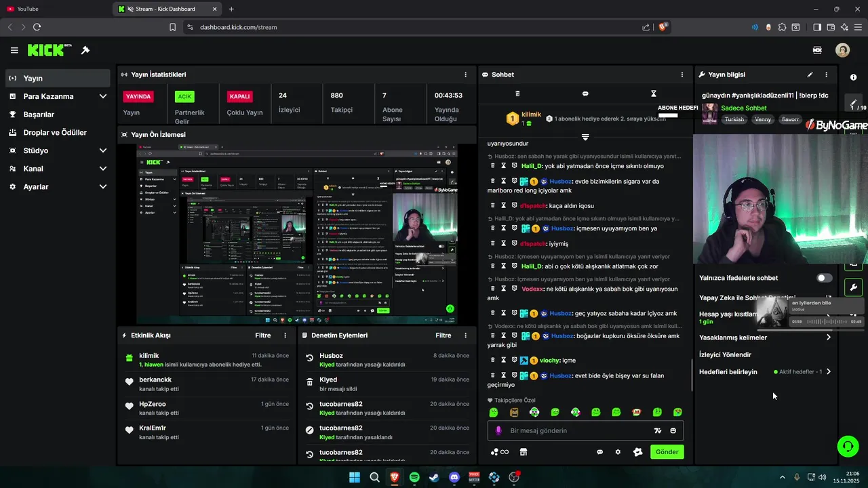Click the Turkish tag
Image resolution: width=868 pixels, height=488 pixels.
pos(734,119)
